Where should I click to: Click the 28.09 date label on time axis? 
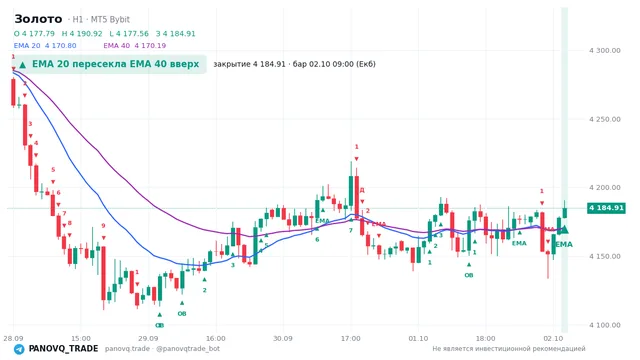click(13, 338)
